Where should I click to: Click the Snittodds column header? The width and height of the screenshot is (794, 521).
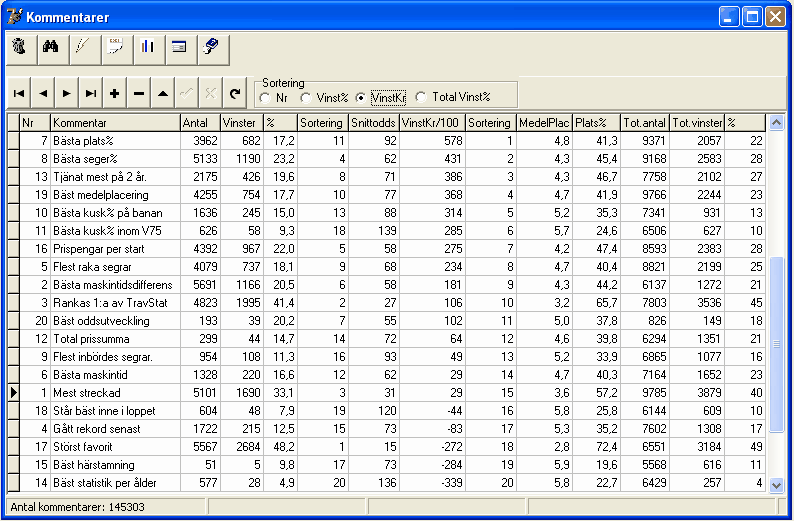pos(374,123)
